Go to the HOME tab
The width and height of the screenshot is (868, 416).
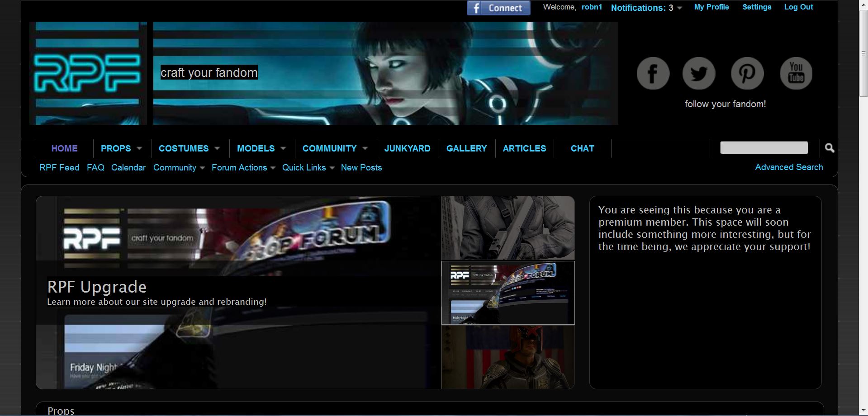[x=64, y=148]
